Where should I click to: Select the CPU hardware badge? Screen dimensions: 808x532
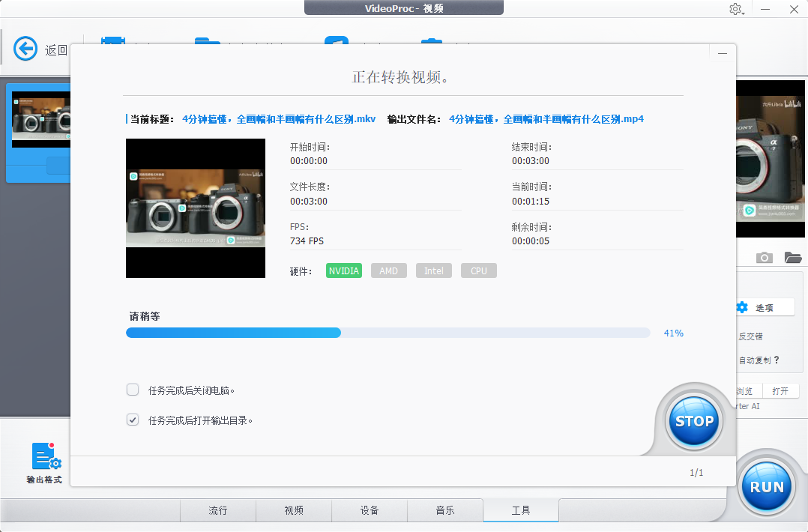[x=478, y=270]
